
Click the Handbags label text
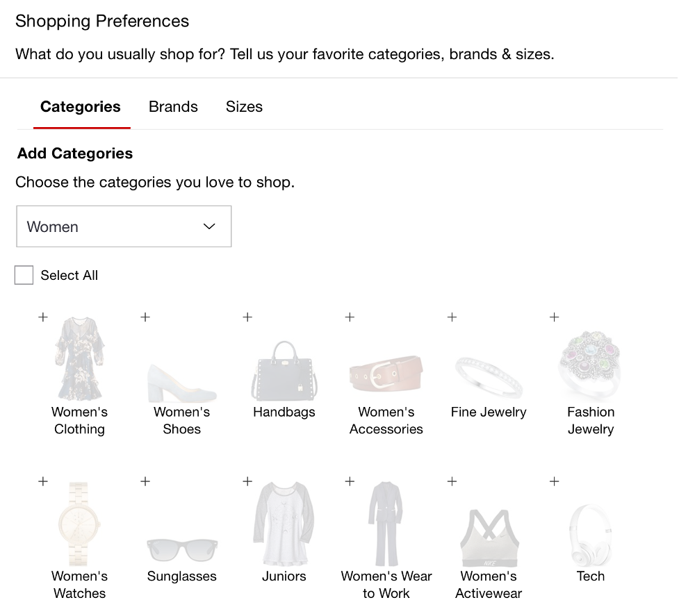pyautogui.click(x=284, y=412)
